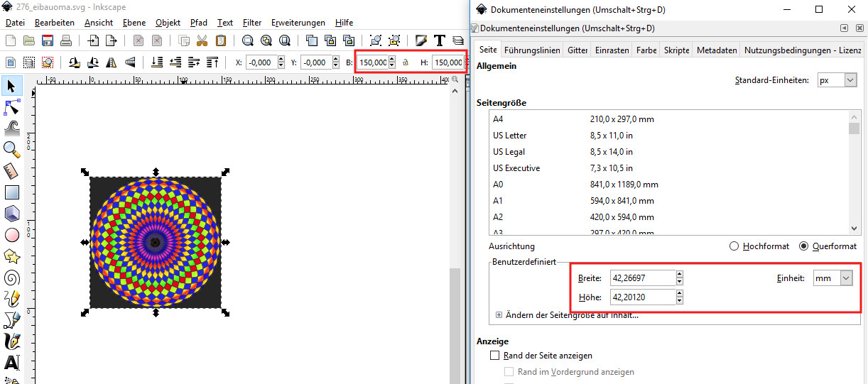
Task: Click the Save document icon
Action: tap(48, 40)
